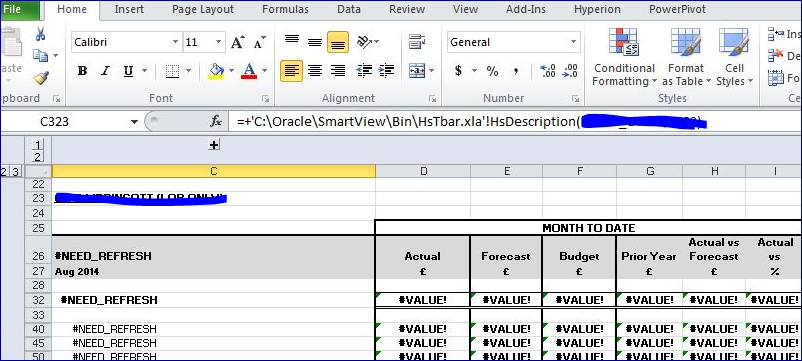The width and height of the screenshot is (802, 361).
Task: Click Decrease Decimal
Action: pos(570,71)
